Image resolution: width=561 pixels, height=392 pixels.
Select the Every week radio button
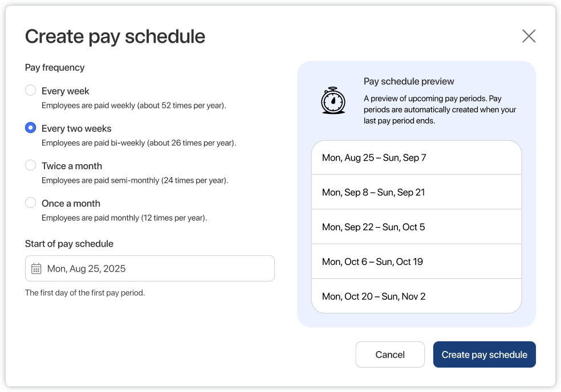click(x=31, y=91)
